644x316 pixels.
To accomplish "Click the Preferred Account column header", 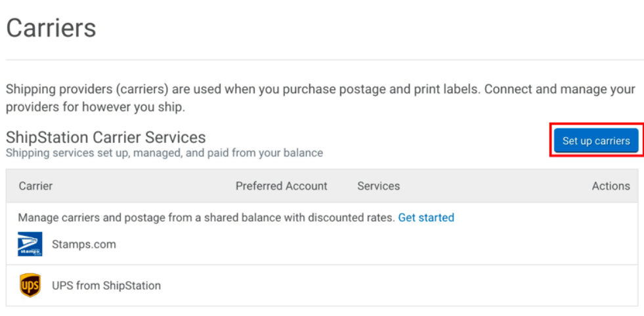I will 282,186.
